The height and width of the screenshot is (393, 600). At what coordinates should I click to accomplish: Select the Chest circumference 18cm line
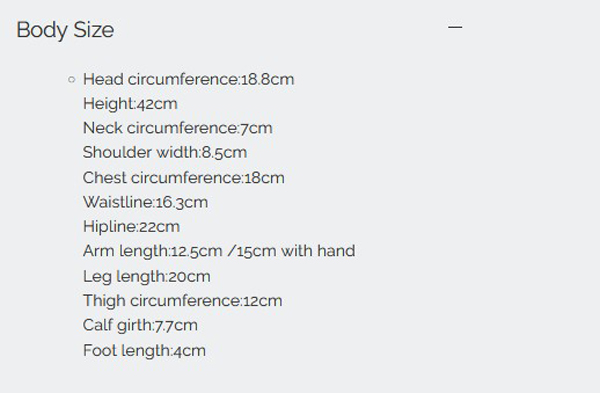(184, 178)
